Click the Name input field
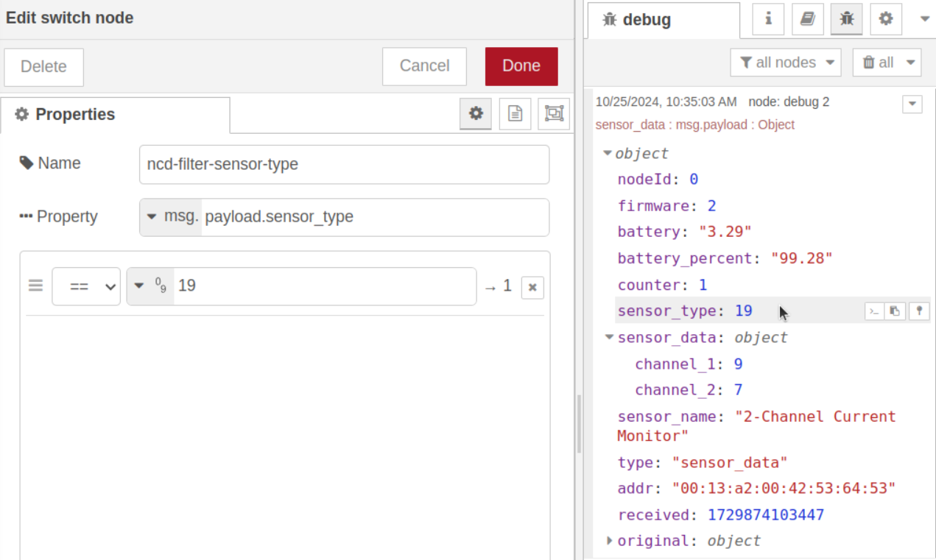Image resolution: width=936 pixels, height=560 pixels. click(344, 164)
